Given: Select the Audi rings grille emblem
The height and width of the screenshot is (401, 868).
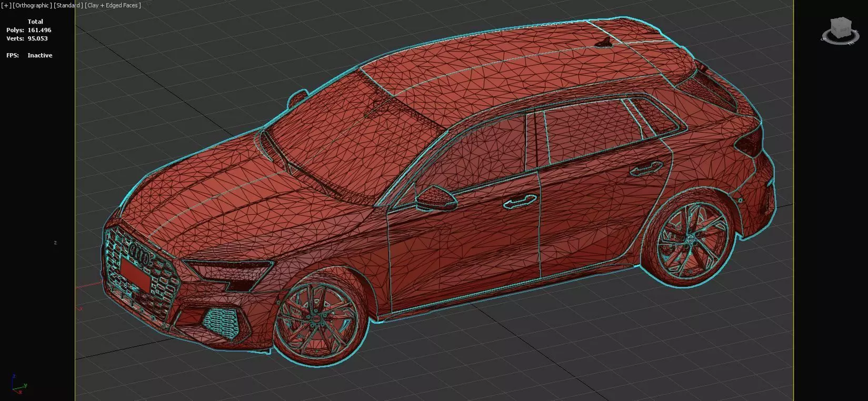Looking at the screenshot, I should click(141, 254).
